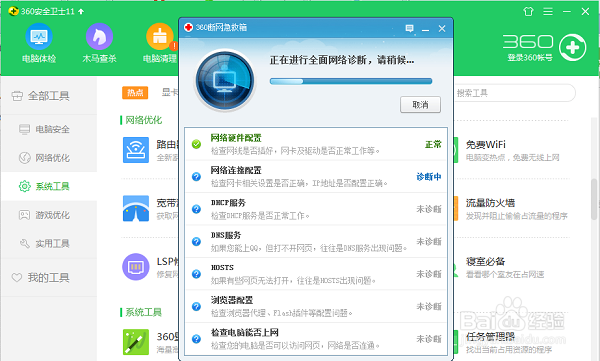Click the 网络硬件配置 diagnosis row title
This screenshot has width=600, height=361.
236,138
